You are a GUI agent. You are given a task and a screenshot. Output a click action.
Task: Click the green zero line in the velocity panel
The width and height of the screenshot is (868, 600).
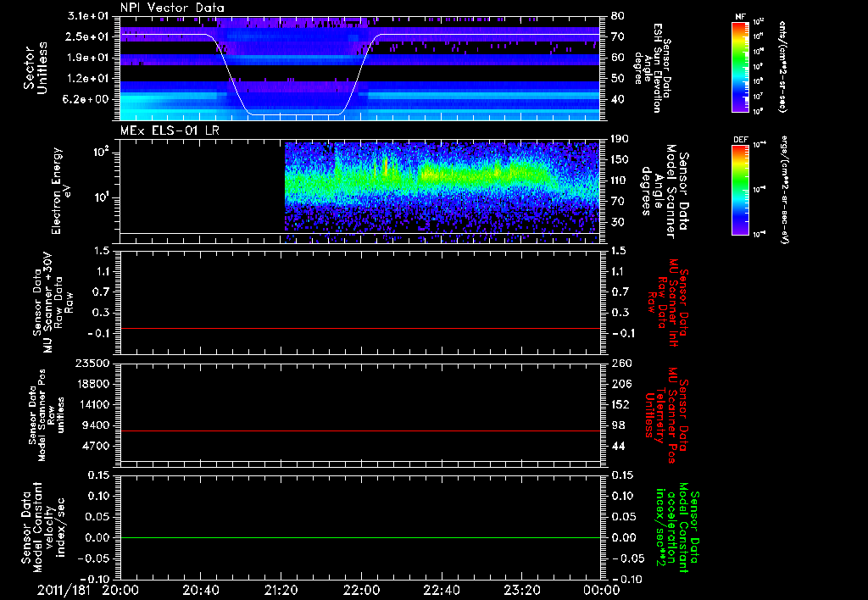(359, 537)
